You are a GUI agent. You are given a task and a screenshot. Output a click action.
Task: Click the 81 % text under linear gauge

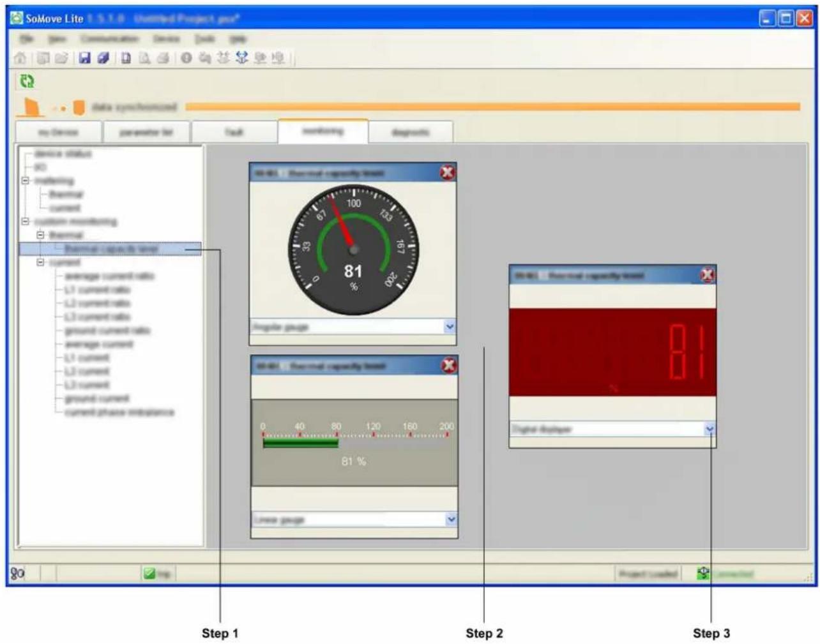354,461
